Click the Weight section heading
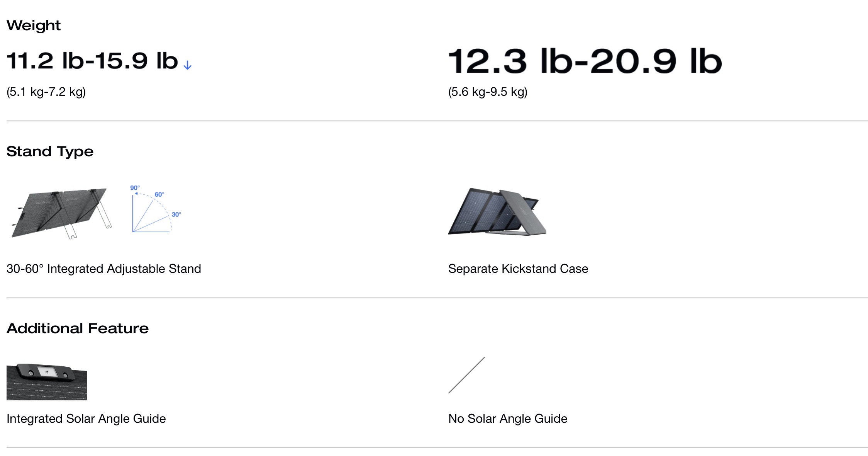 pyautogui.click(x=34, y=26)
